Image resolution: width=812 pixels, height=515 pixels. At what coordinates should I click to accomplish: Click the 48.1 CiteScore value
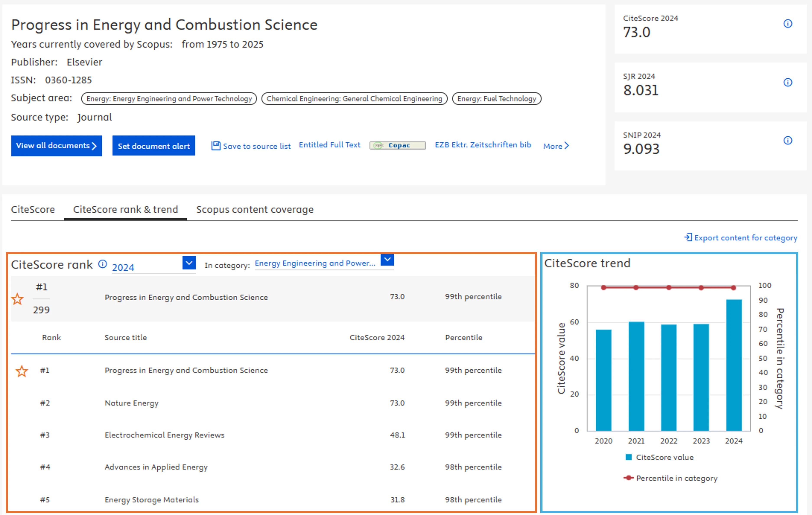(x=398, y=435)
